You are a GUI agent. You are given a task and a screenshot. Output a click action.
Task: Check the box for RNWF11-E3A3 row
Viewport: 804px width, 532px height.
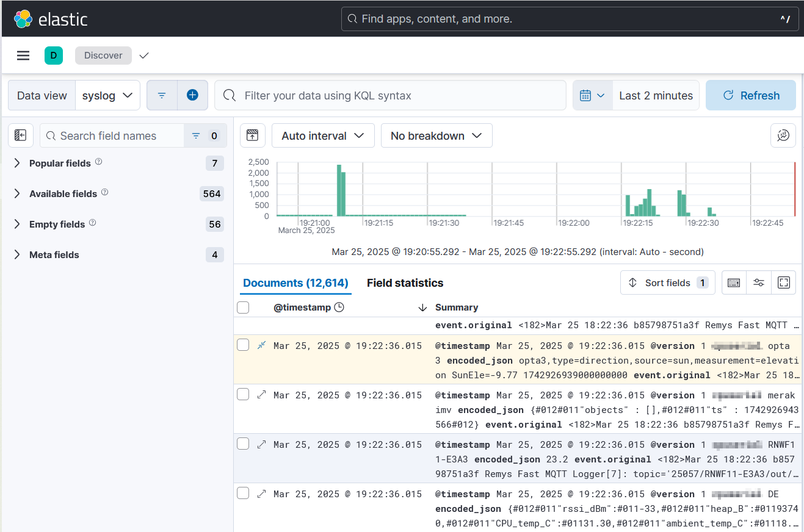click(243, 444)
